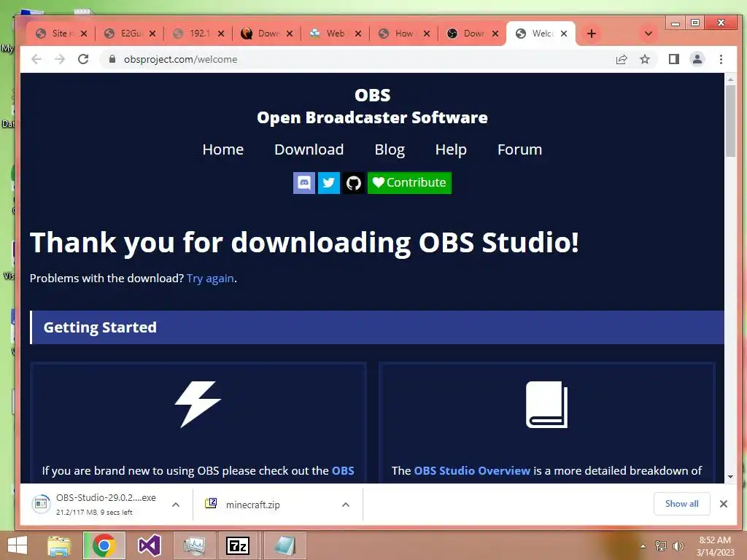This screenshot has width=747, height=560.
Task: Close the E2Gu tab
Action: 152,34
